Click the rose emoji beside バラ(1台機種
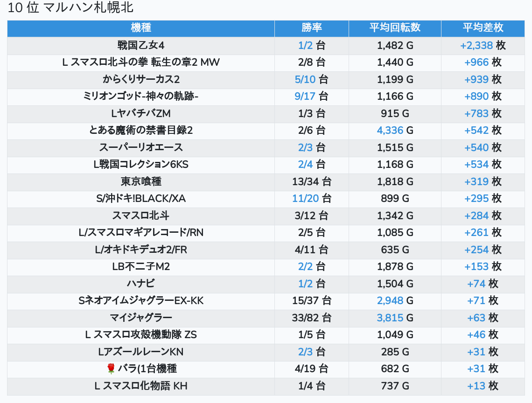This screenshot has height=403, width=532. (x=111, y=368)
